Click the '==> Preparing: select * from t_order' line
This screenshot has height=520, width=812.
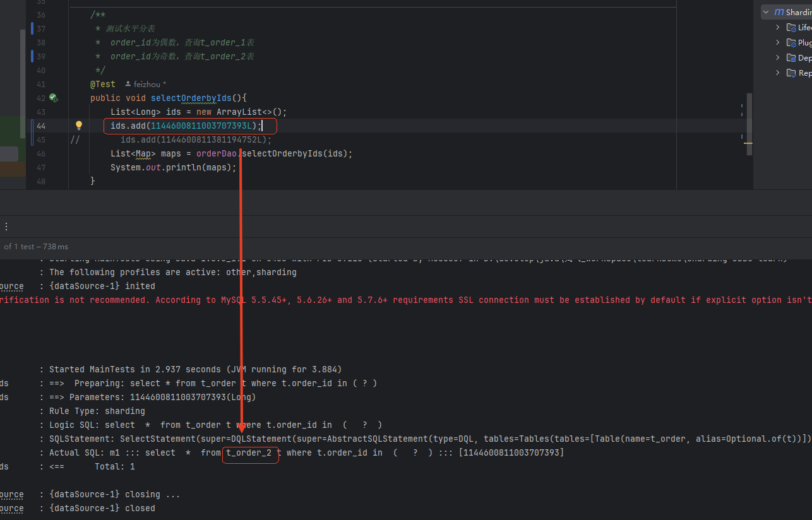[x=213, y=383]
